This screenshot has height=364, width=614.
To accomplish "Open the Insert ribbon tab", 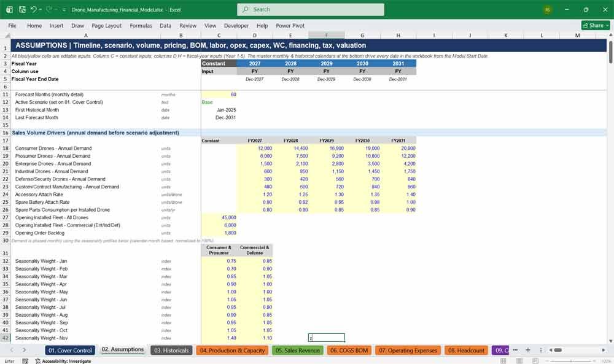I will click(x=56, y=25).
